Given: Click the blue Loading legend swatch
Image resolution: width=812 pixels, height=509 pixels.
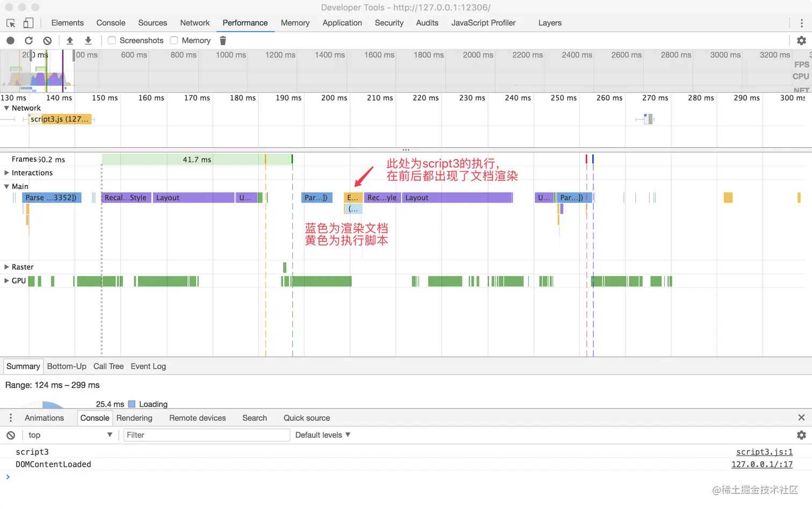Looking at the screenshot, I should [x=132, y=404].
